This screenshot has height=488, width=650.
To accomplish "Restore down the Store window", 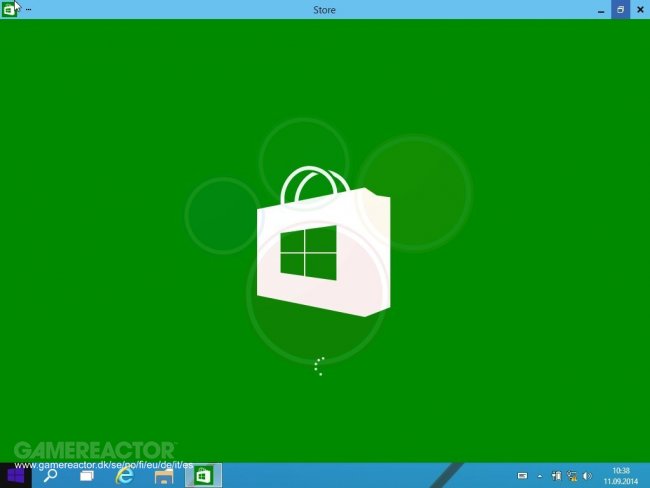I will point(620,10).
